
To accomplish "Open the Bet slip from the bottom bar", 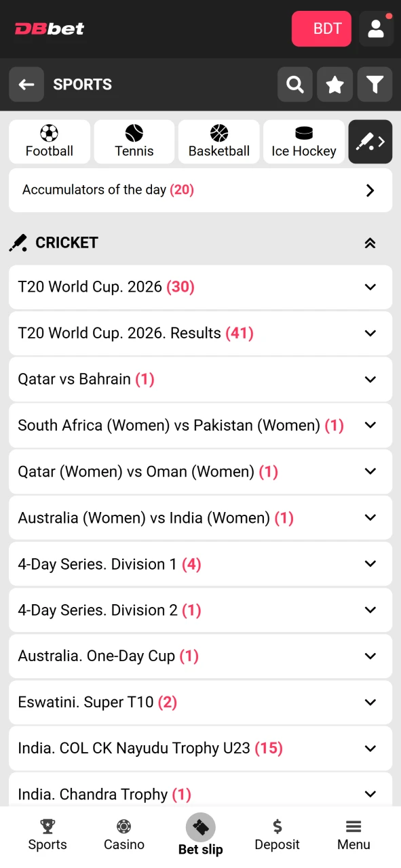I will pyautogui.click(x=200, y=834).
